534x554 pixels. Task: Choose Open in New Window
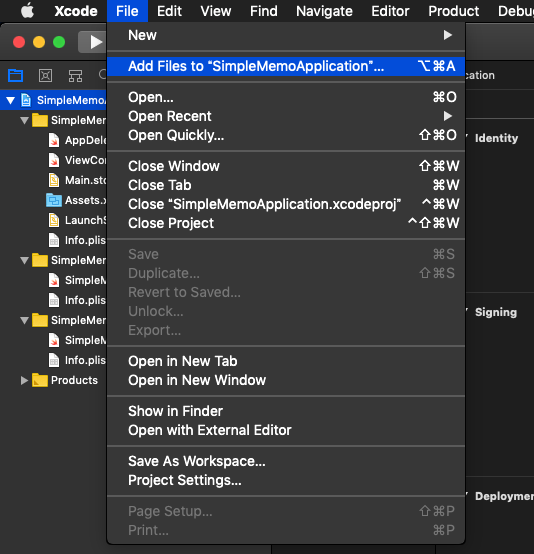pyautogui.click(x=286, y=380)
